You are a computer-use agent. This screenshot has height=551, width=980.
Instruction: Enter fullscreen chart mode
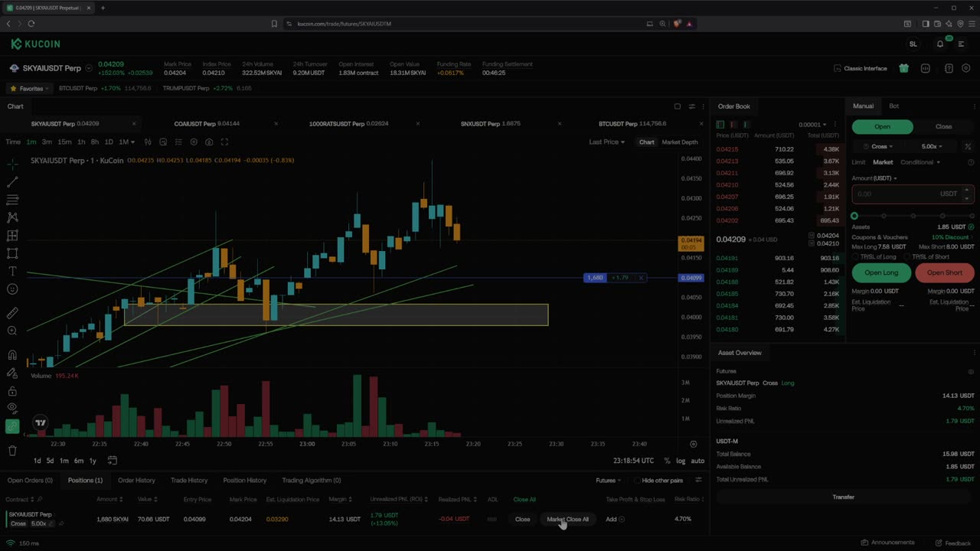224,142
